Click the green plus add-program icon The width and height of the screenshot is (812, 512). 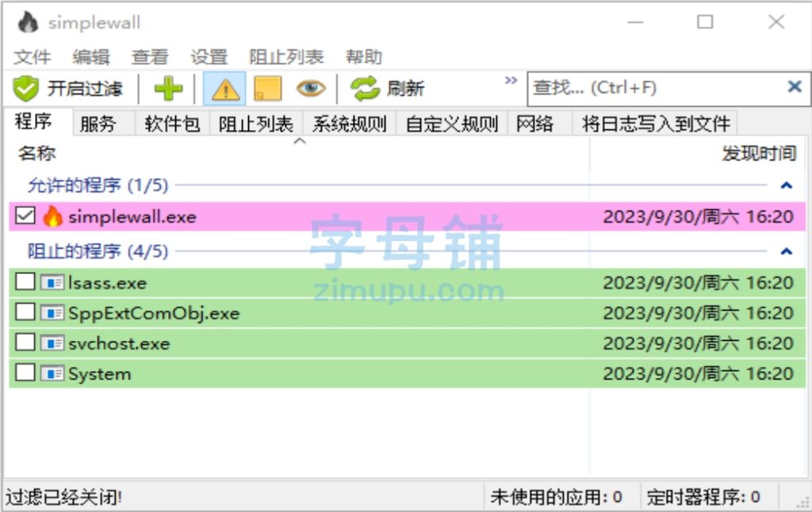(169, 89)
